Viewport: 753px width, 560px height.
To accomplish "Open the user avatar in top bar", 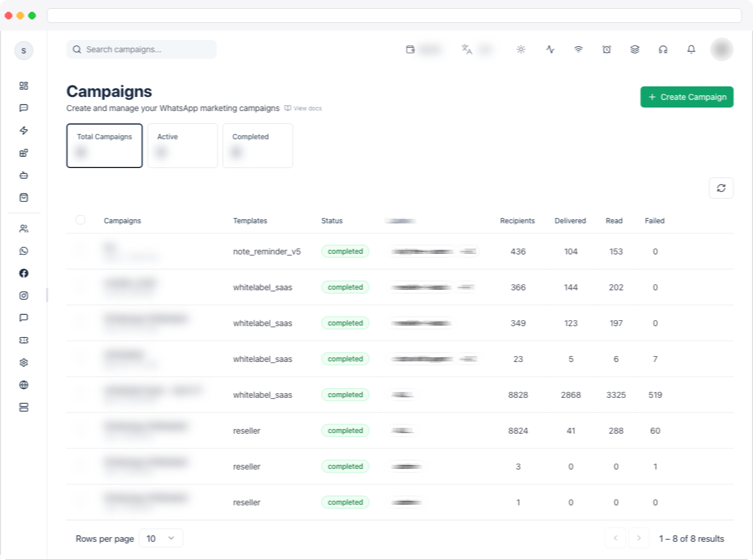I will point(721,49).
